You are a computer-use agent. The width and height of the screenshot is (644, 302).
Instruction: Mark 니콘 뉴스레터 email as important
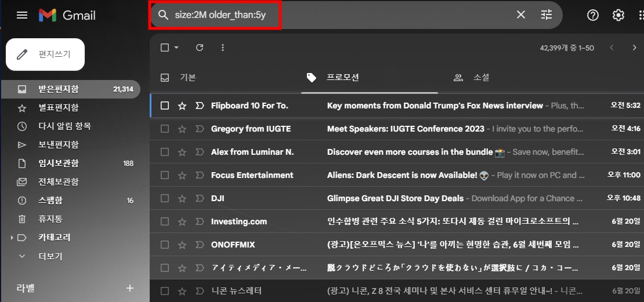[x=200, y=291]
